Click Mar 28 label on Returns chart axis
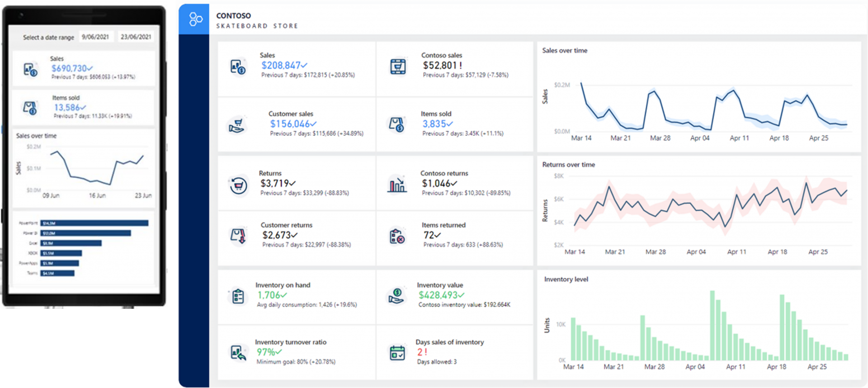The width and height of the screenshot is (868, 388). click(x=656, y=252)
